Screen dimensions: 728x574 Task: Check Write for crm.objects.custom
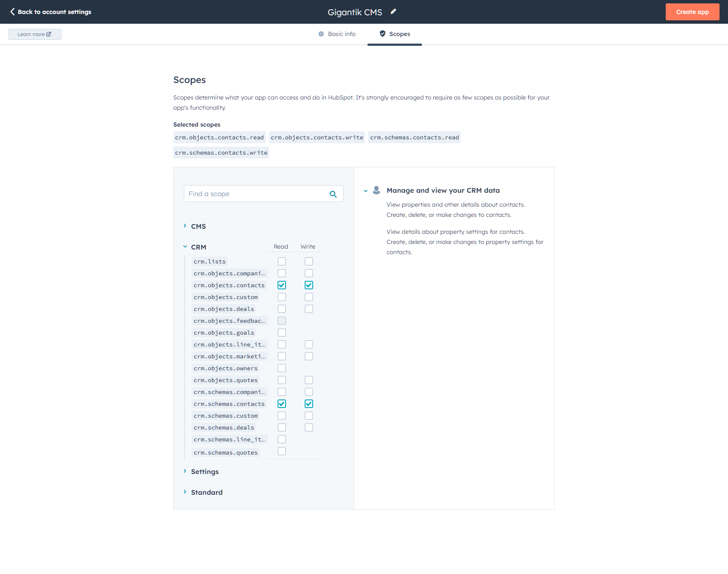point(309,297)
